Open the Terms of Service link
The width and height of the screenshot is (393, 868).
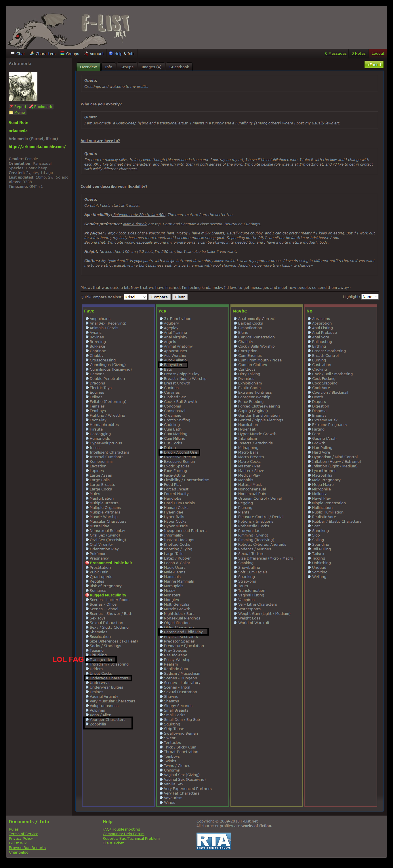click(x=24, y=834)
